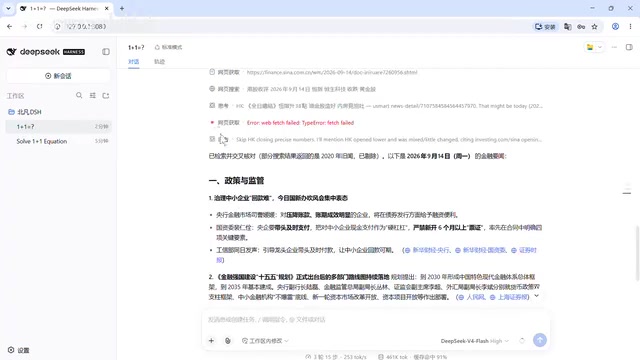The height and width of the screenshot is (360, 640).
Task: Open 设置 settings at the sidebar bottom
Action: coord(19,350)
